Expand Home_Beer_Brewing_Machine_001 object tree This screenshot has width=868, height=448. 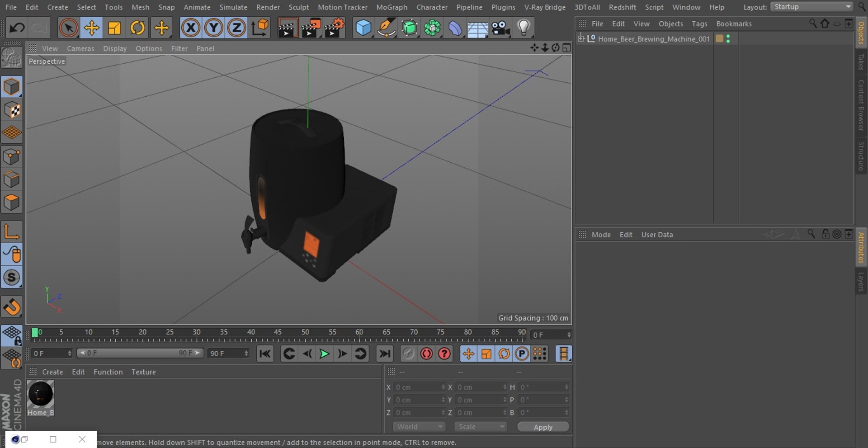581,38
